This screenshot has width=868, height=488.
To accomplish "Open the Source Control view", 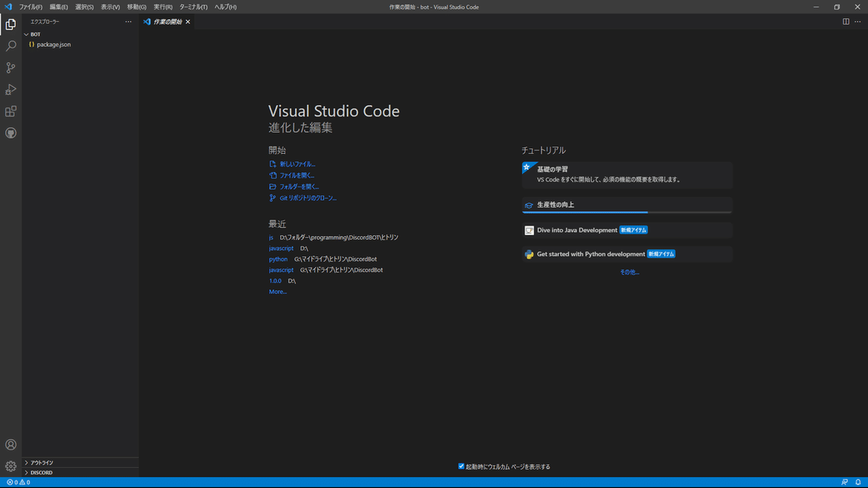I will pos(11,68).
